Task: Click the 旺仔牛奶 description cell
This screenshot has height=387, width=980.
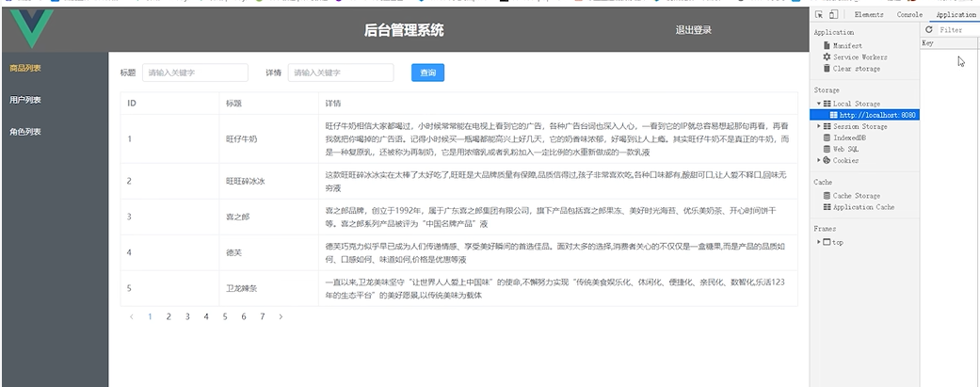Action: point(558,138)
